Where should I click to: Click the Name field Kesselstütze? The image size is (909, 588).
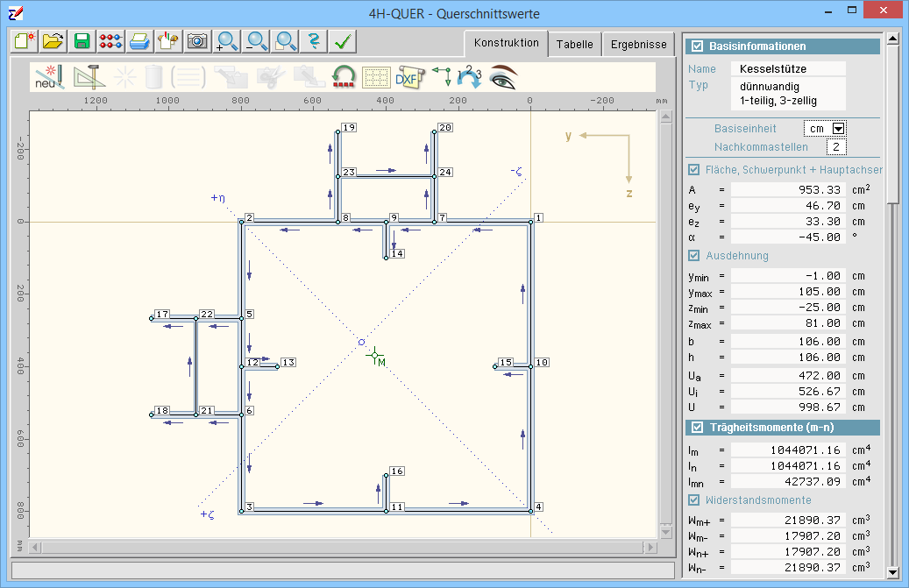pos(789,68)
